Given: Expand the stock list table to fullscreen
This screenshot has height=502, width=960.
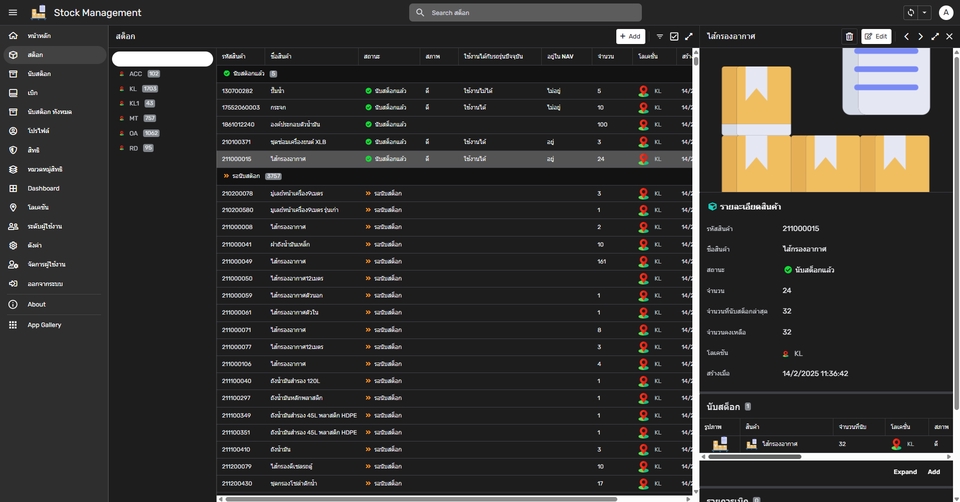Looking at the screenshot, I should coord(688,36).
